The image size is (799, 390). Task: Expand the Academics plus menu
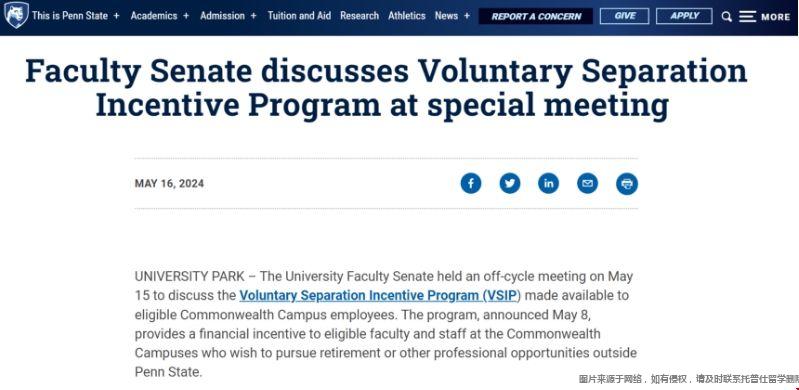tap(160, 16)
